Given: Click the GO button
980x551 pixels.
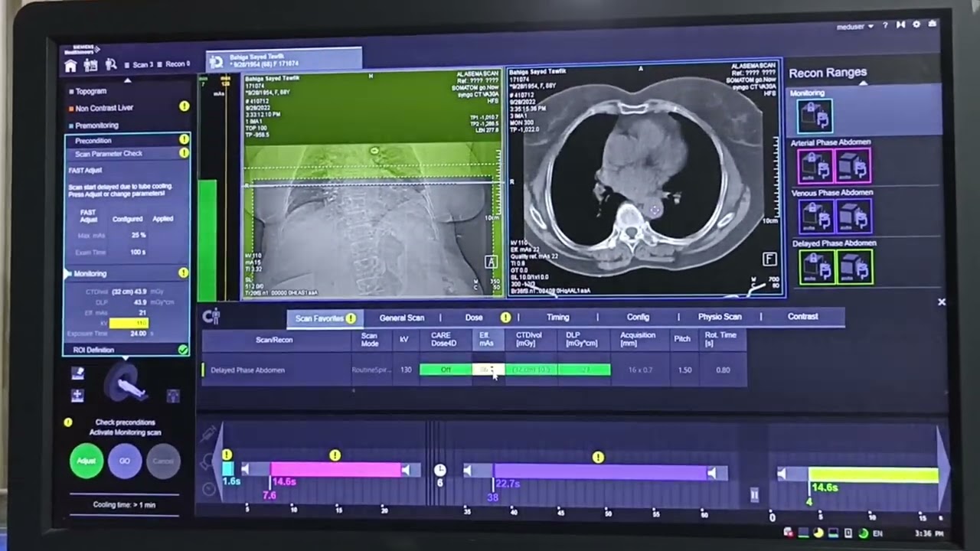Looking at the screenshot, I should coord(125,461).
